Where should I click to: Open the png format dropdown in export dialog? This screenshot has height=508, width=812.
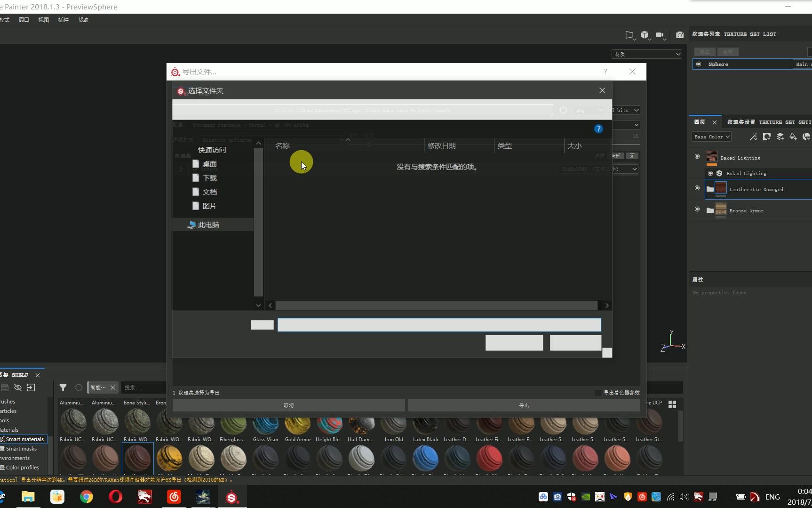[589, 110]
